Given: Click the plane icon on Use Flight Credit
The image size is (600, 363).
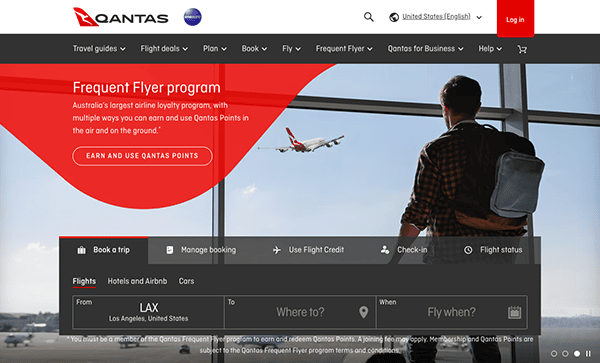Looking at the screenshot, I should (277, 250).
